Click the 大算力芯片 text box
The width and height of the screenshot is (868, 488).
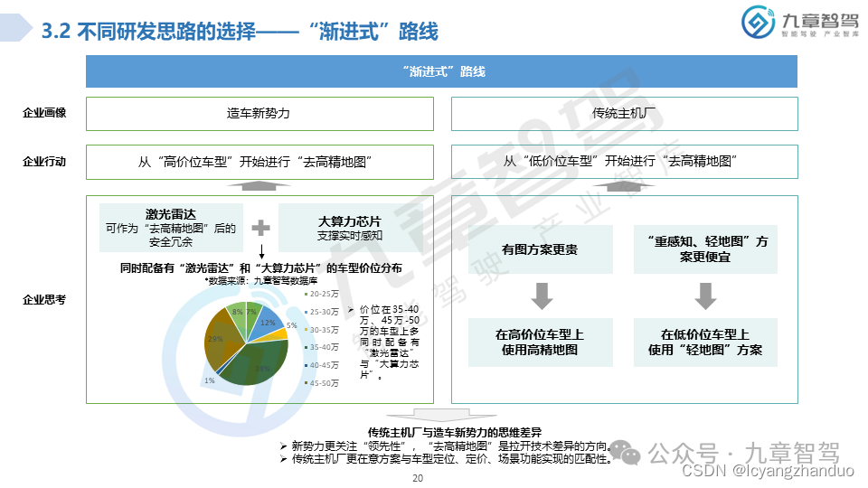(351, 228)
